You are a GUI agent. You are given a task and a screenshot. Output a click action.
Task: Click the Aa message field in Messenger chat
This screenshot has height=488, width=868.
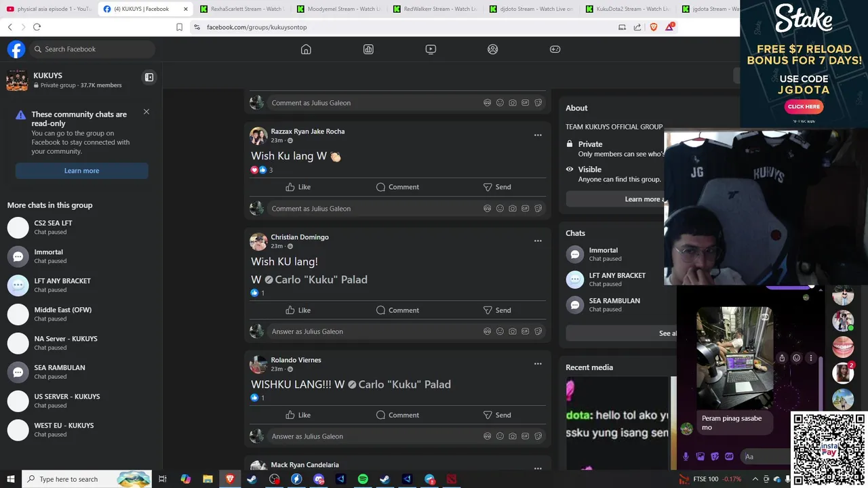pos(765,457)
